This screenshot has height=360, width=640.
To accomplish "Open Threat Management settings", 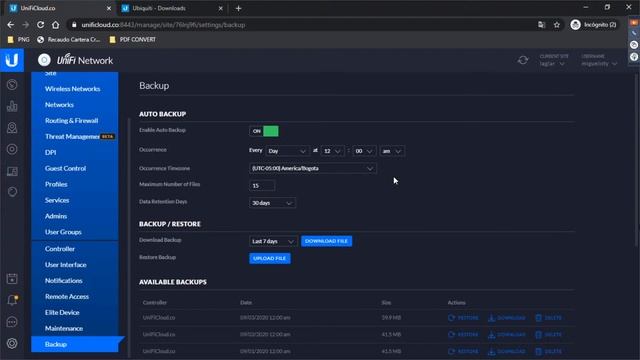I will click(73, 136).
